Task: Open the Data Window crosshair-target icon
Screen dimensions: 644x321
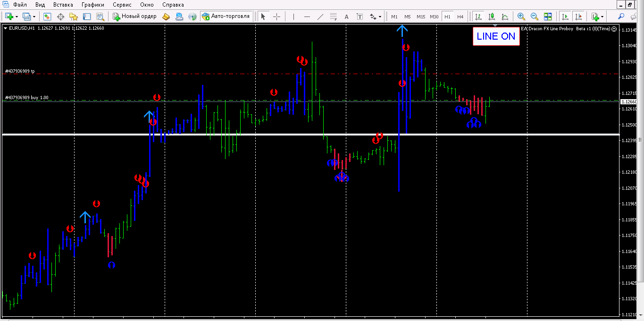Action: (60, 17)
